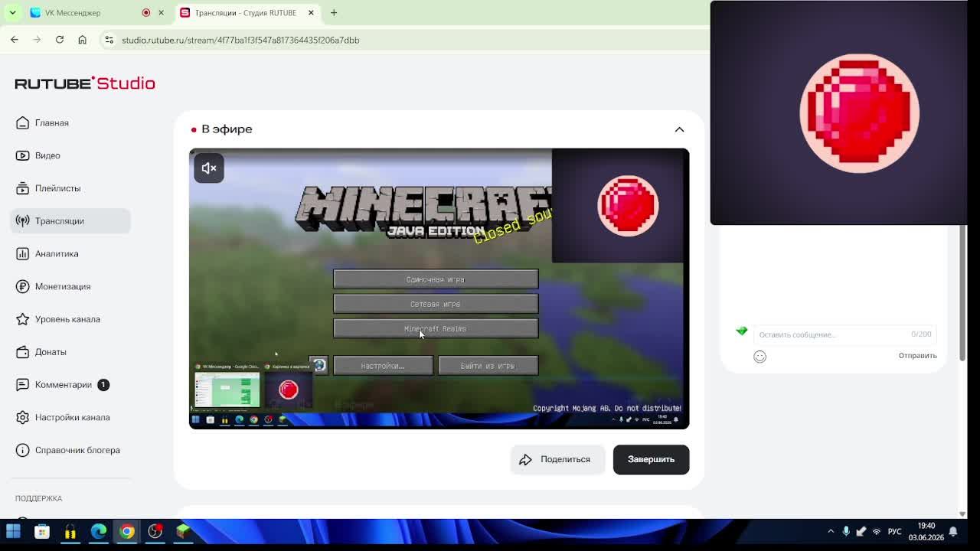The image size is (980, 551).
Task: Click the Поддержка sidebar heading
Action: [x=38, y=498]
